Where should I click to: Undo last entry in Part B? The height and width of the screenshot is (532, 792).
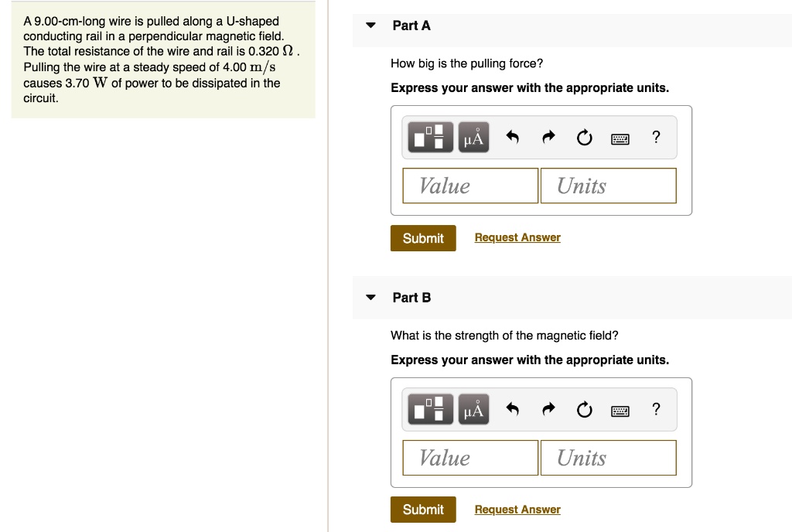(512, 410)
